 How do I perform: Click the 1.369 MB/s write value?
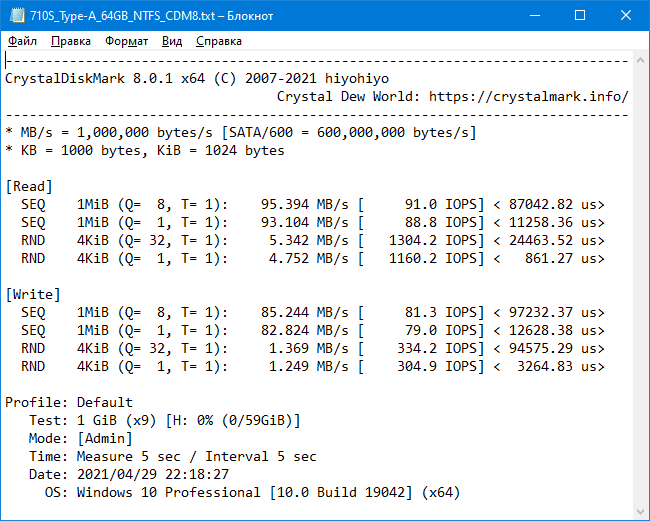pos(309,349)
